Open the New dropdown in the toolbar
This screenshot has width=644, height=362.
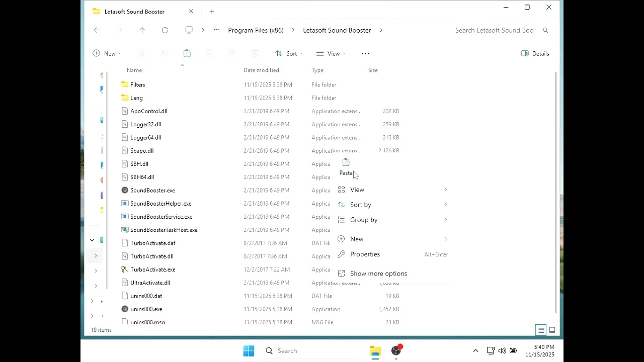[107, 53]
